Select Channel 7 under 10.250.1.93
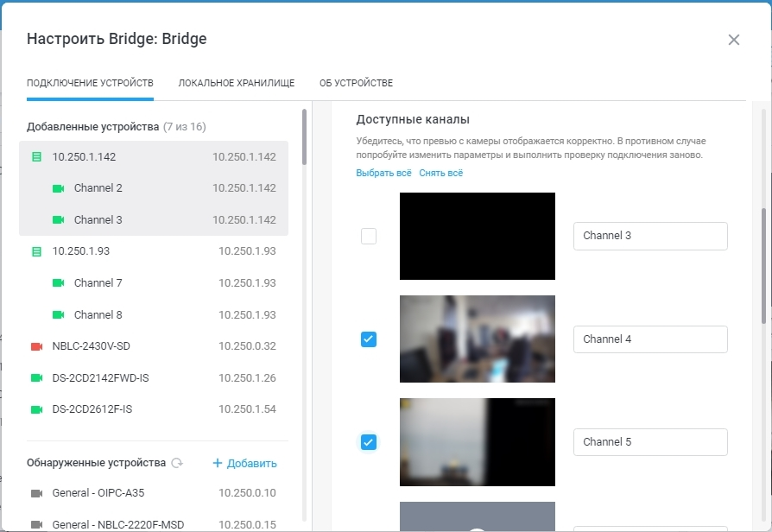This screenshot has height=532, width=772. click(x=154, y=282)
